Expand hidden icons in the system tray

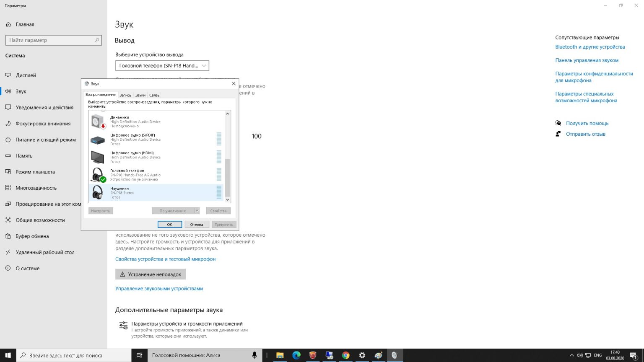571,355
